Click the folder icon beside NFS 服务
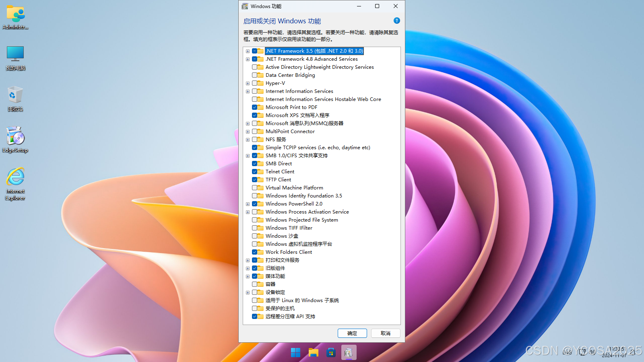Screen dimensions: 644x362 coord(261,140)
